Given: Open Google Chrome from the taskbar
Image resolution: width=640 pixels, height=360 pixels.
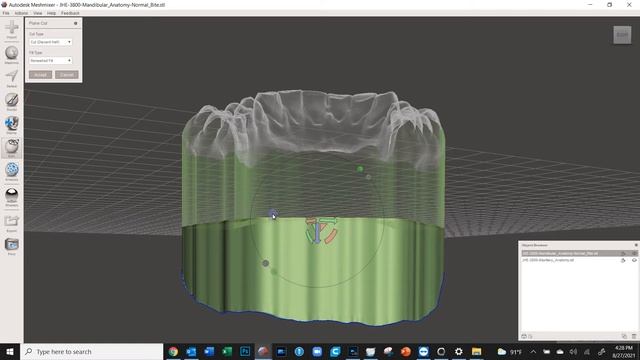Looking at the screenshot, I should coord(173,351).
